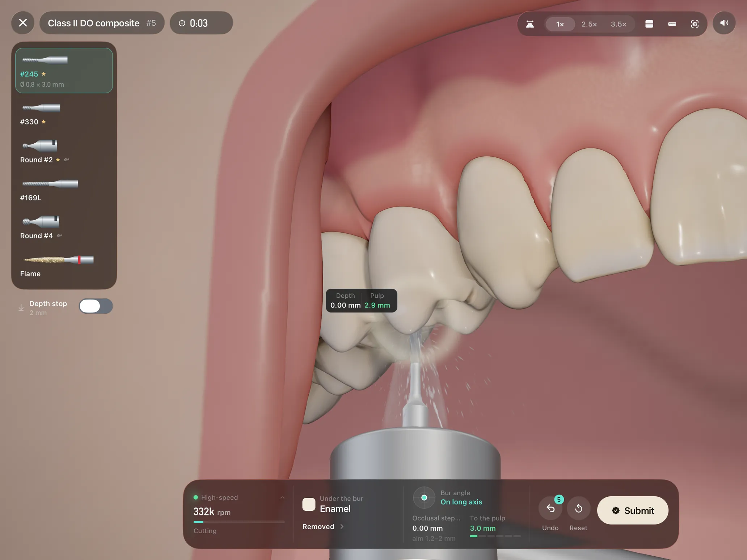Click the Bur angle indicator dial
The image size is (747, 560).
424,497
